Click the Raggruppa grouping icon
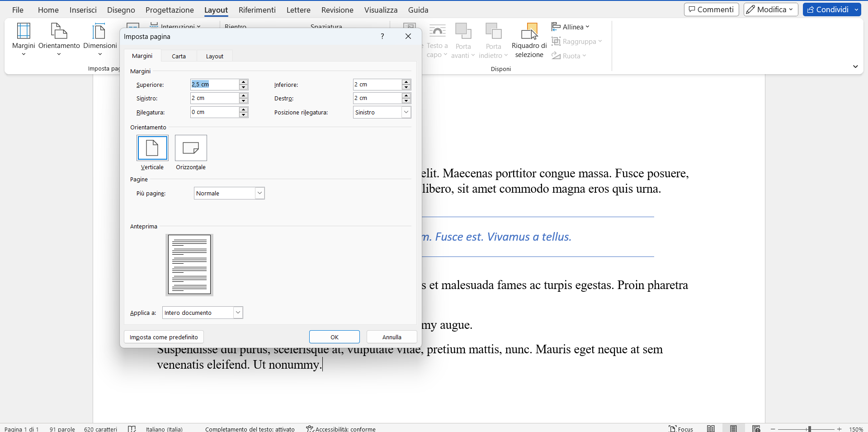868x432 pixels. (x=577, y=41)
